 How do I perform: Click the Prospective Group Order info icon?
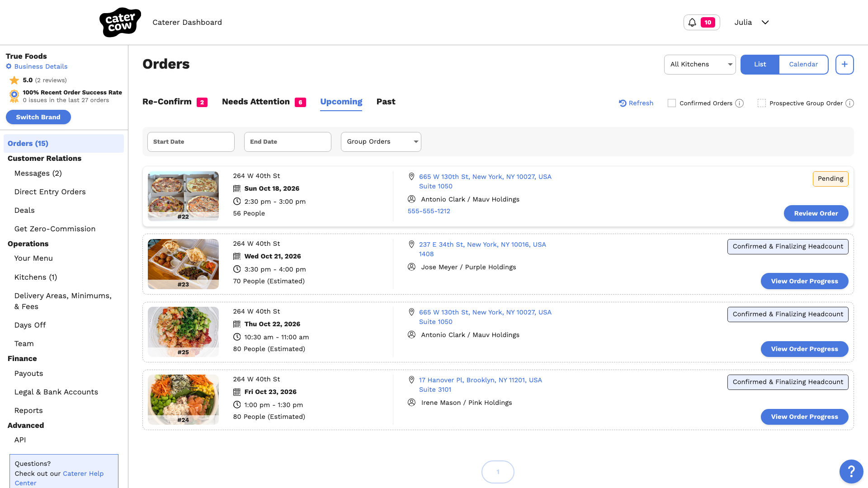(x=850, y=103)
